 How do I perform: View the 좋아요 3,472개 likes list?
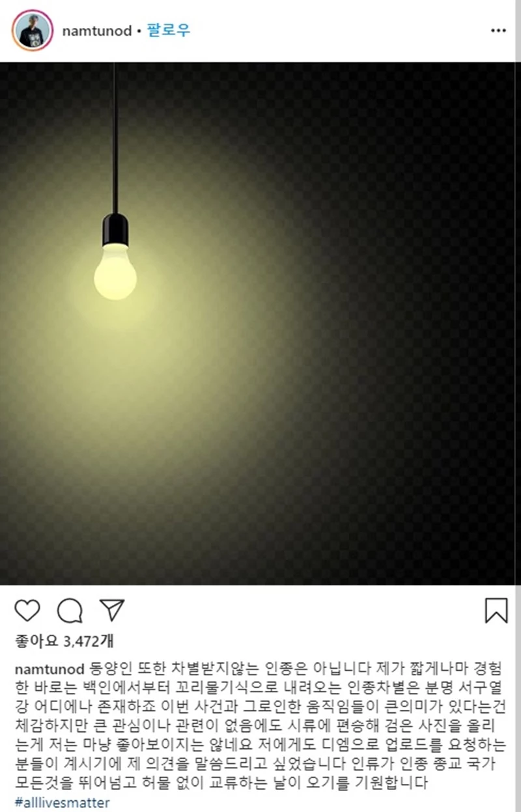point(64,643)
